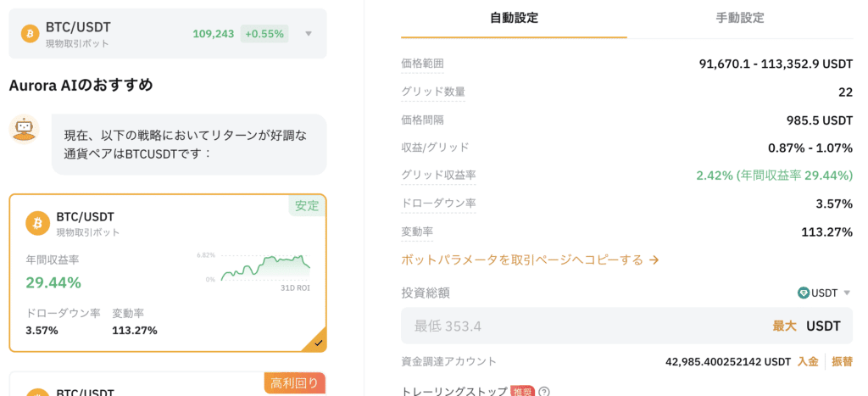Expand the BTC/USDT trading pair dropdown arrow
Image resolution: width=868 pixels, height=396 pixels.
309,34
